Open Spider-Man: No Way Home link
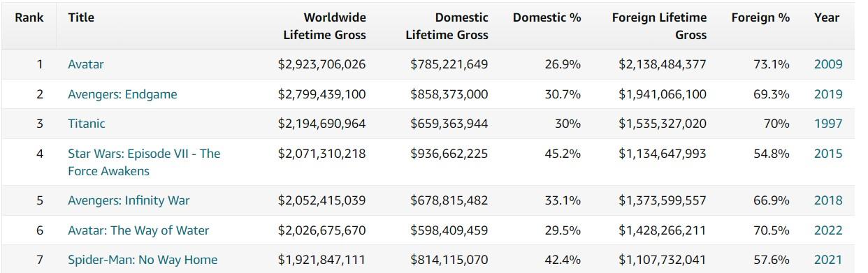 [x=143, y=260]
